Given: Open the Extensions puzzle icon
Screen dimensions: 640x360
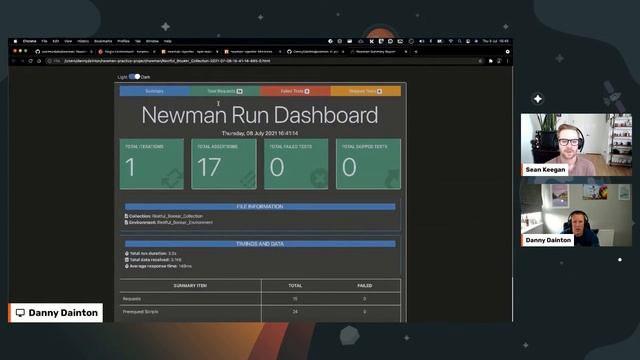Looking at the screenshot, I should (x=491, y=61).
